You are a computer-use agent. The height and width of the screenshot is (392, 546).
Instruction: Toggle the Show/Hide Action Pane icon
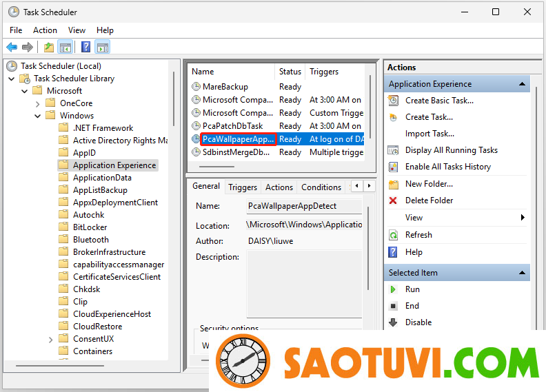[x=103, y=47]
